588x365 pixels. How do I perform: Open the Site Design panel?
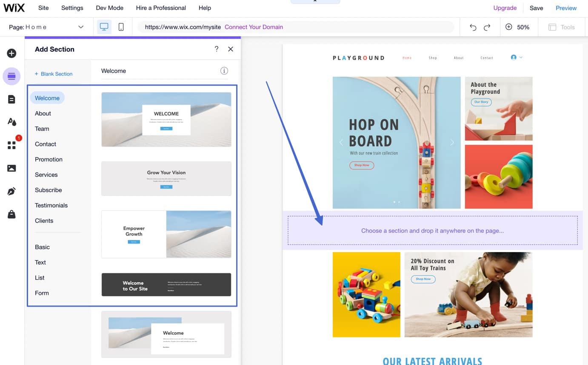[x=11, y=122]
